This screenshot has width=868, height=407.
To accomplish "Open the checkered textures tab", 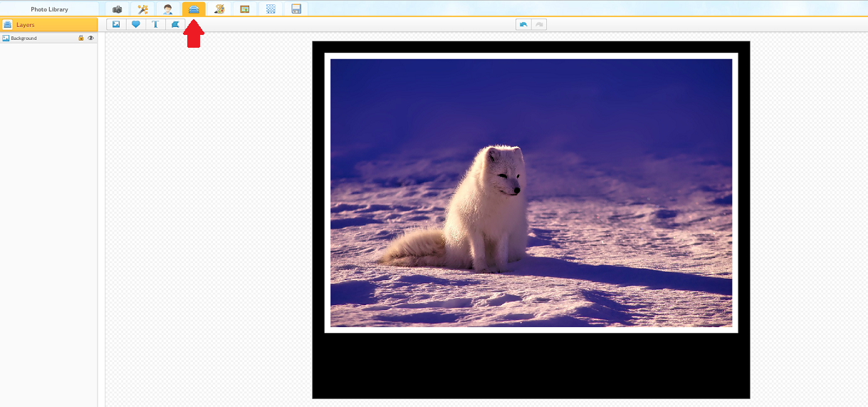I will click(271, 9).
